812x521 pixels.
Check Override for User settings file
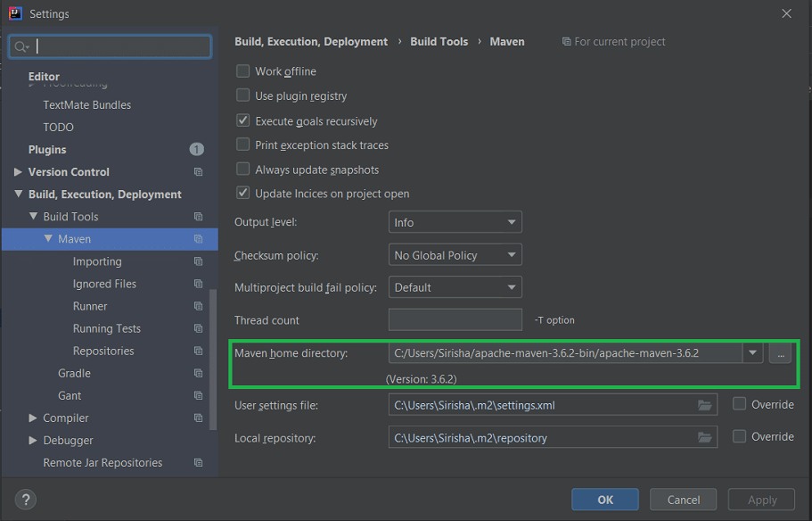[x=740, y=404]
